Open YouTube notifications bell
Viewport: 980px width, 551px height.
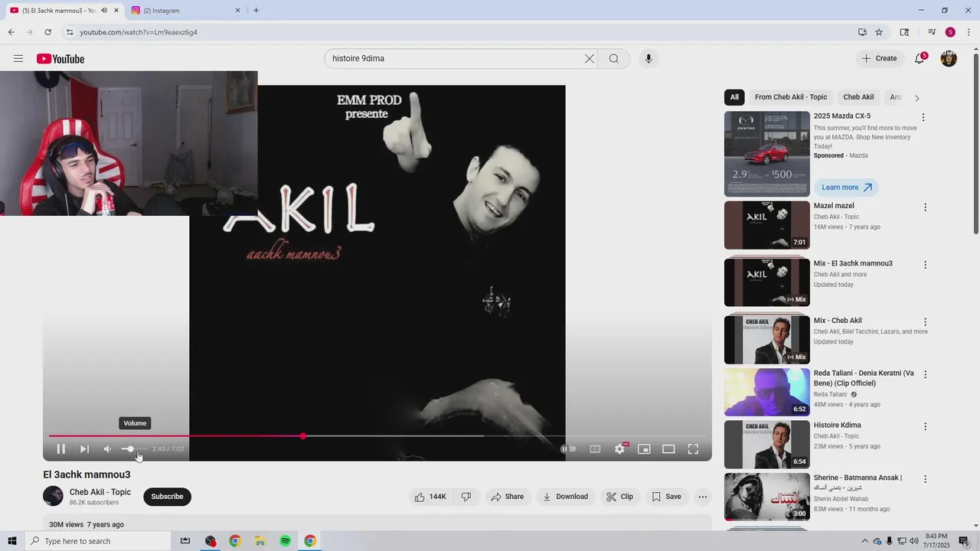(x=920, y=59)
